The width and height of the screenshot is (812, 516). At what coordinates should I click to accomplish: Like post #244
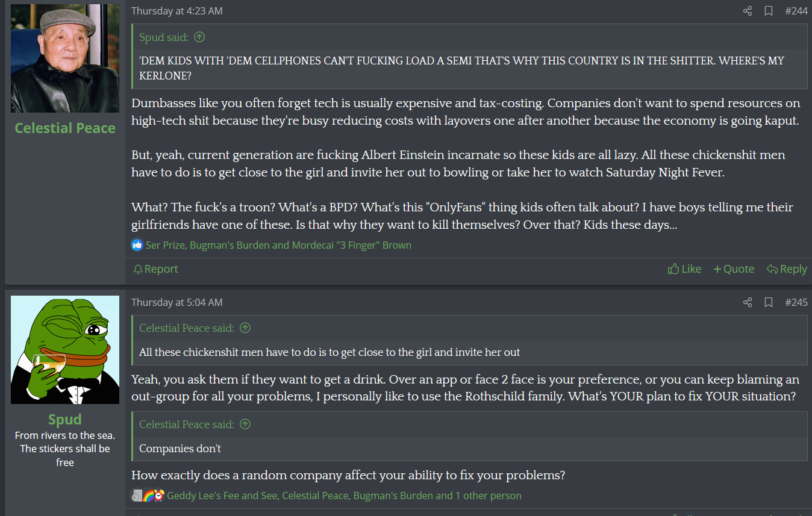tap(685, 269)
